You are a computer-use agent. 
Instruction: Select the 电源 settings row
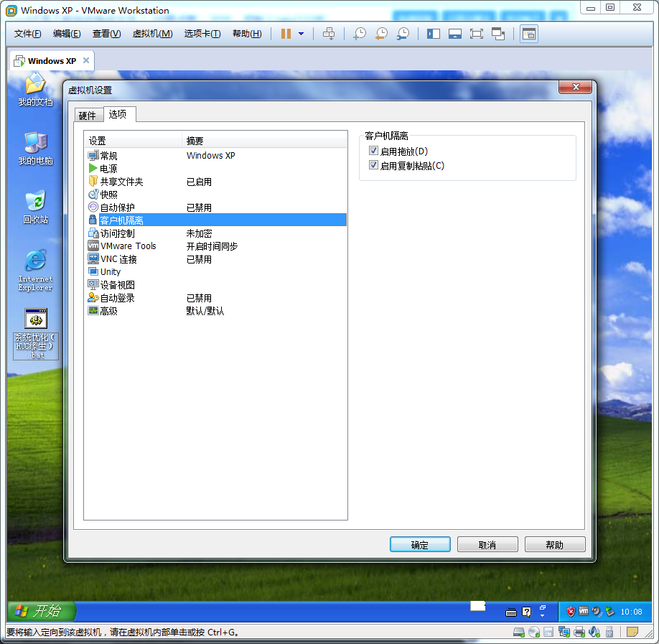pos(215,169)
